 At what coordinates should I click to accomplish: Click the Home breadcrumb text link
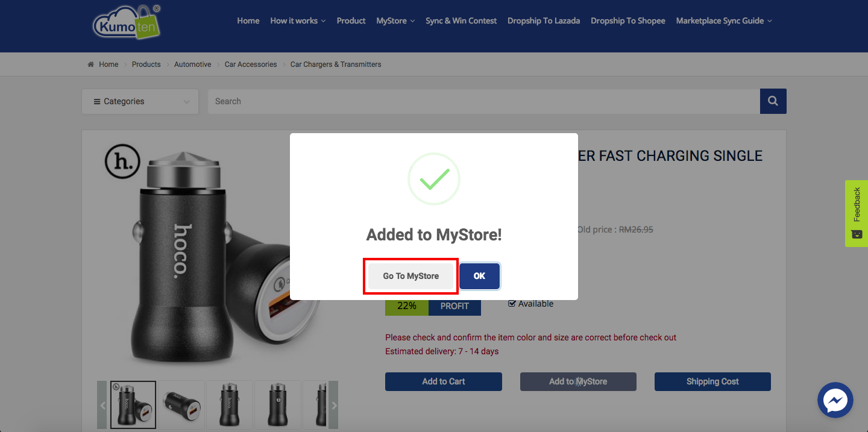108,64
